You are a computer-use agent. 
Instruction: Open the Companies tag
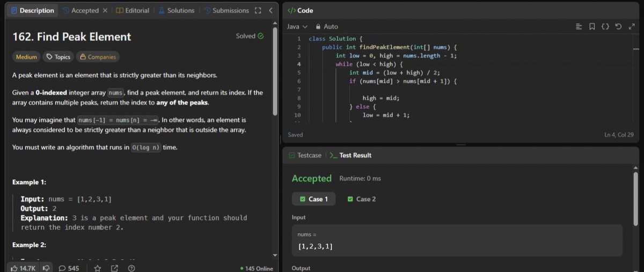(98, 57)
